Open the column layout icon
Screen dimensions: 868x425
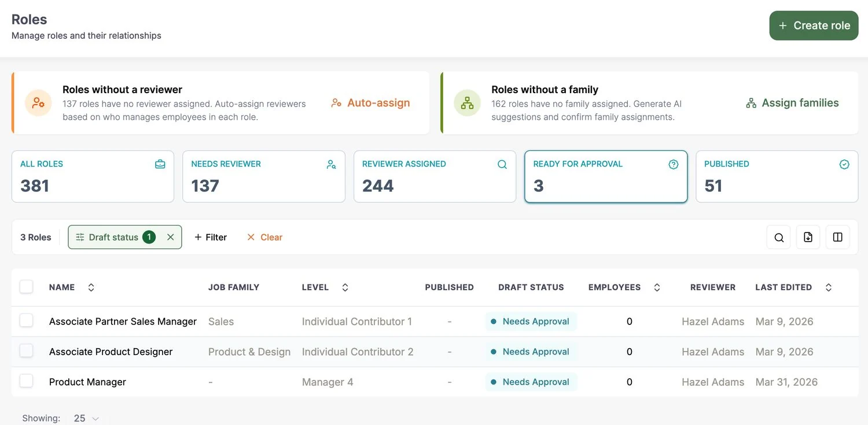point(837,237)
